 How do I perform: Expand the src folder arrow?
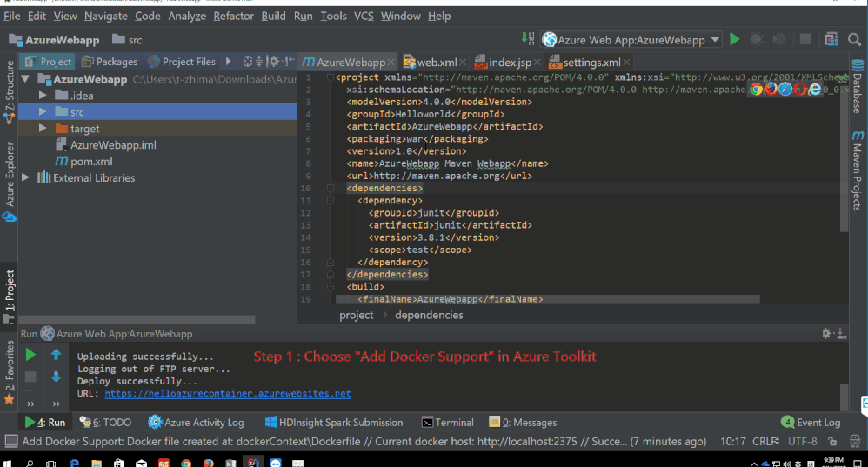click(43, 112)
